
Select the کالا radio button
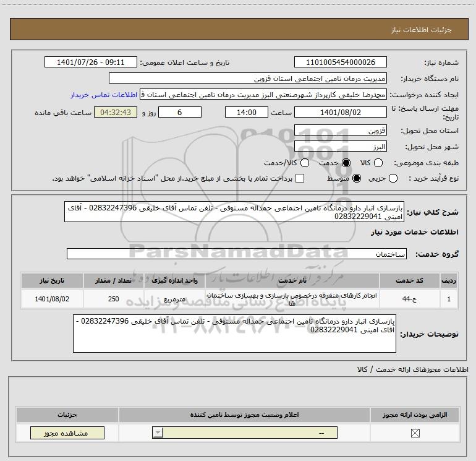[x=378, y=163]
